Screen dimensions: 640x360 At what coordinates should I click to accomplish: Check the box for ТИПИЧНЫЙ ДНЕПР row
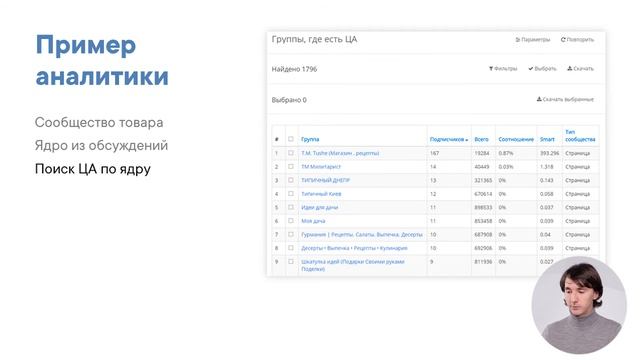click(291, 180)
